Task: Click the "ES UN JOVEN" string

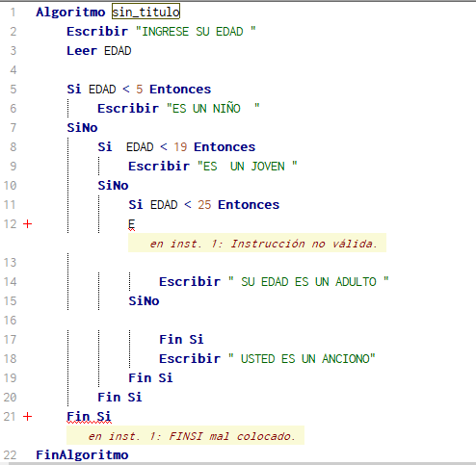Action: click(x=248, y=167)
